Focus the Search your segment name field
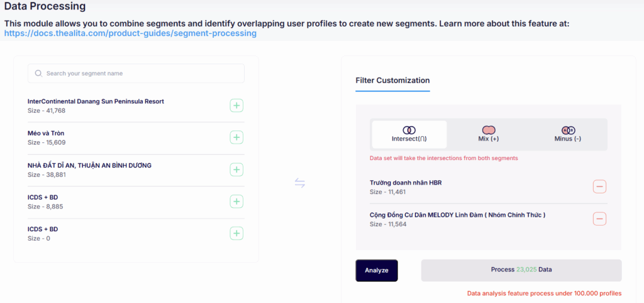The width and height of the screenshot is (644, 303). pyautogui.click(x=136, y=73)
